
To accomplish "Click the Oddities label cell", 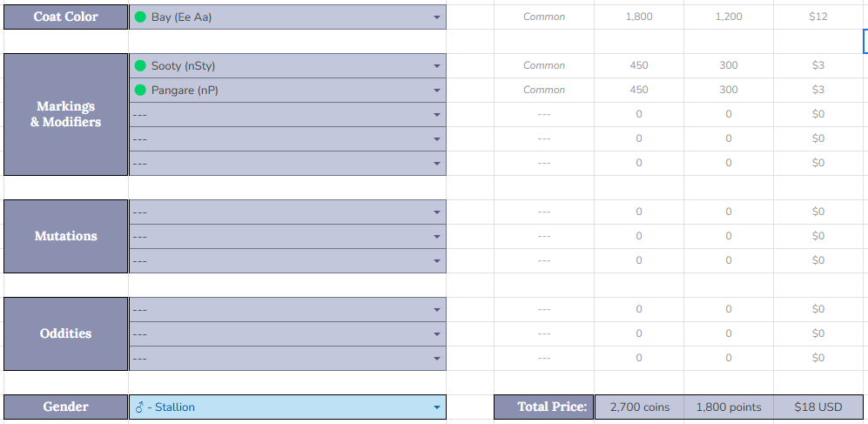I will pyautogui.click(x=65, y=333).
